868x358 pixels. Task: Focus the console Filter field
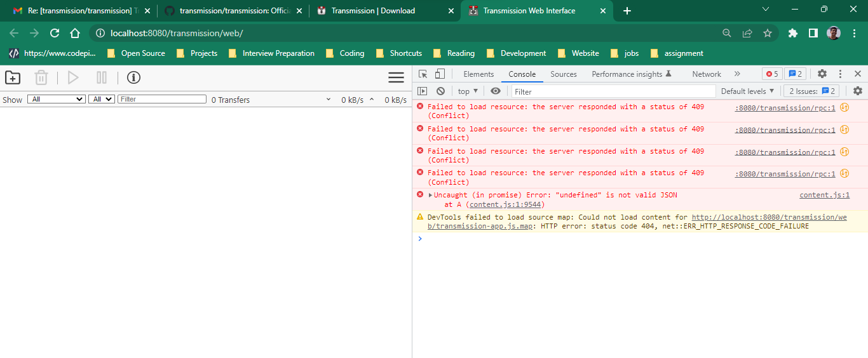pos(614,91)
